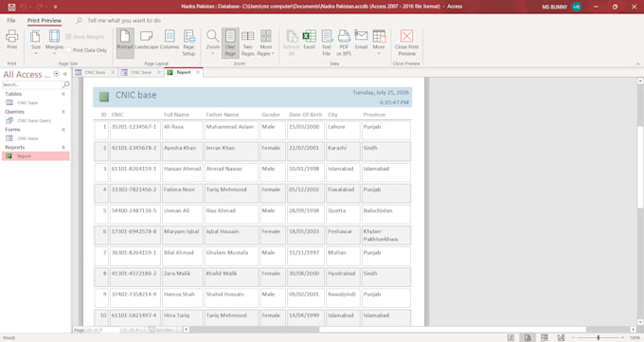The width and height of the screenshot is (644, 342).
Task: Open the Page Setup dialog
Action: click(x=188, y=43)
